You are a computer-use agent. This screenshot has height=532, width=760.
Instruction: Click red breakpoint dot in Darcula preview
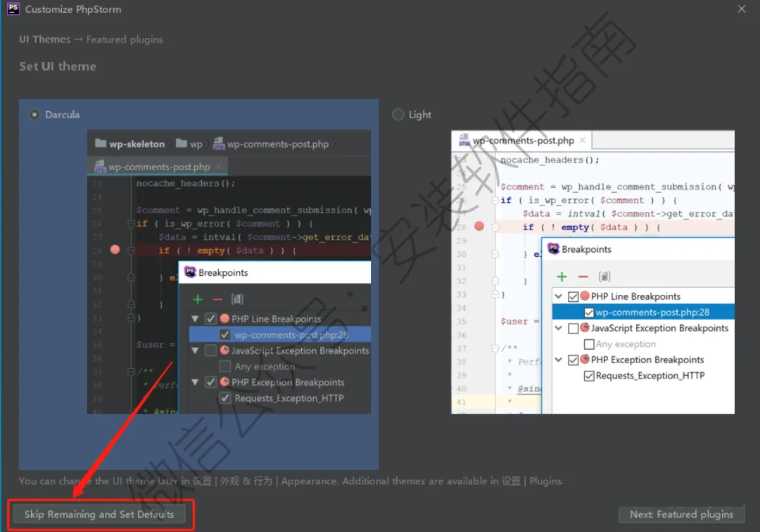pos(115,250)
